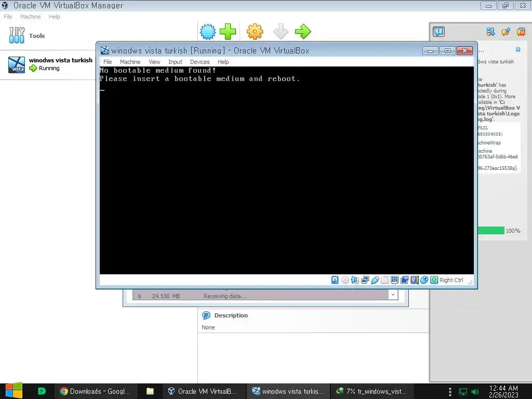
Task: Open the green app taskbar icon
Action: tap(42, 391)
